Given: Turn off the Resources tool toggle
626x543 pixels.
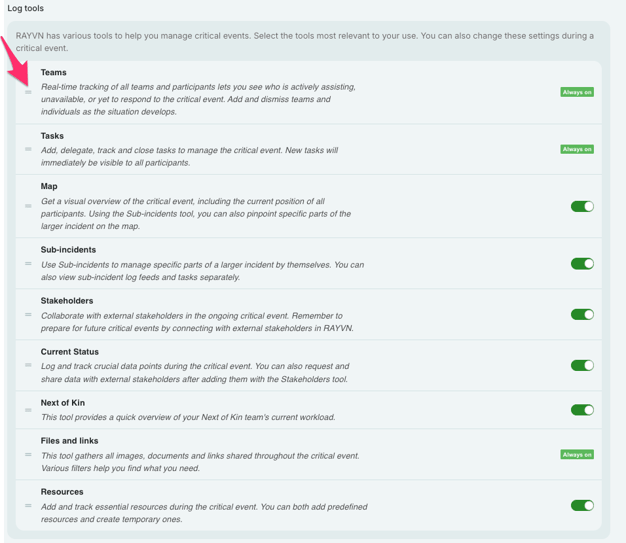Looking at the screenshot, I should click(582, 505).
